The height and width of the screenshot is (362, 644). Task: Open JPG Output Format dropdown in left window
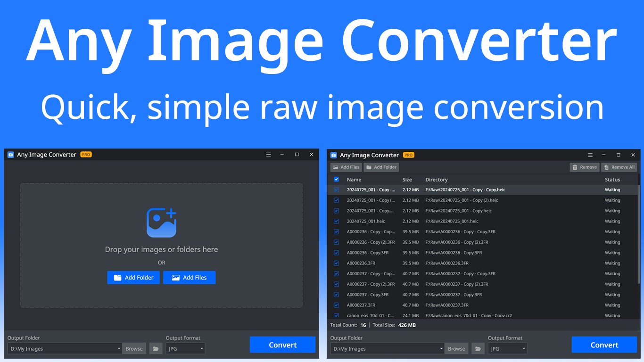tap(185, 349)
